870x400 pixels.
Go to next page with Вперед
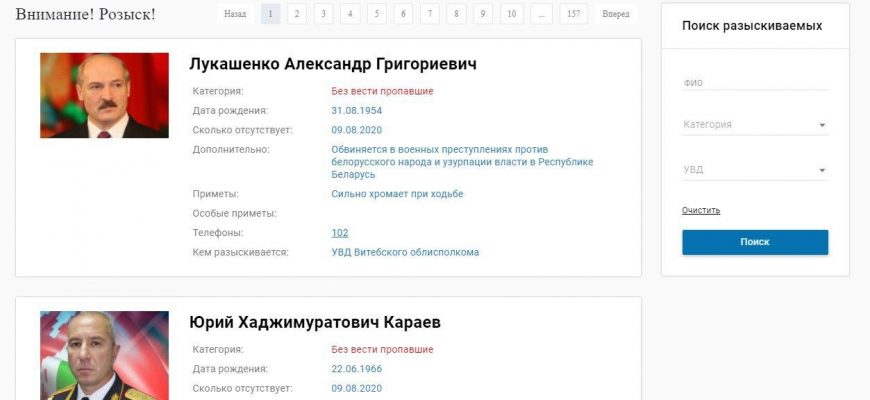[616, 14]
